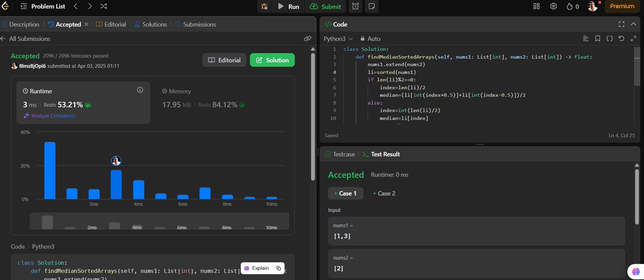Close the Accepted tab
The width and height of the screenshot is (644, 280).
[86, 24]
